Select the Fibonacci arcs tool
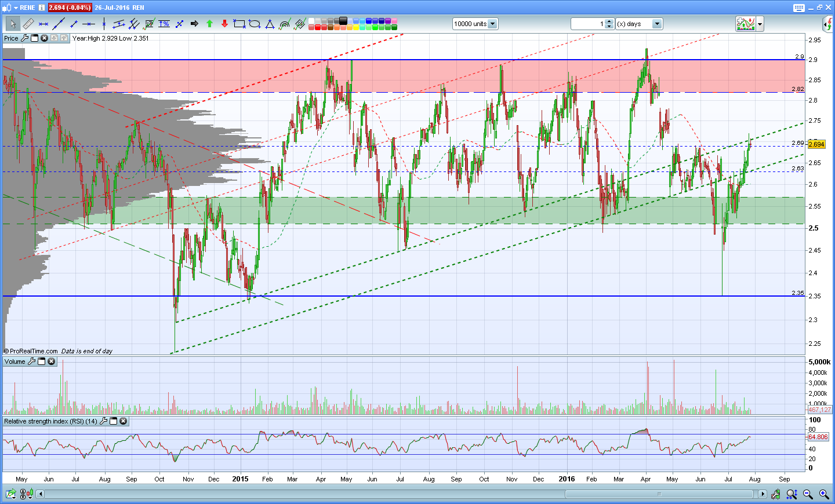 coord(285,24)
